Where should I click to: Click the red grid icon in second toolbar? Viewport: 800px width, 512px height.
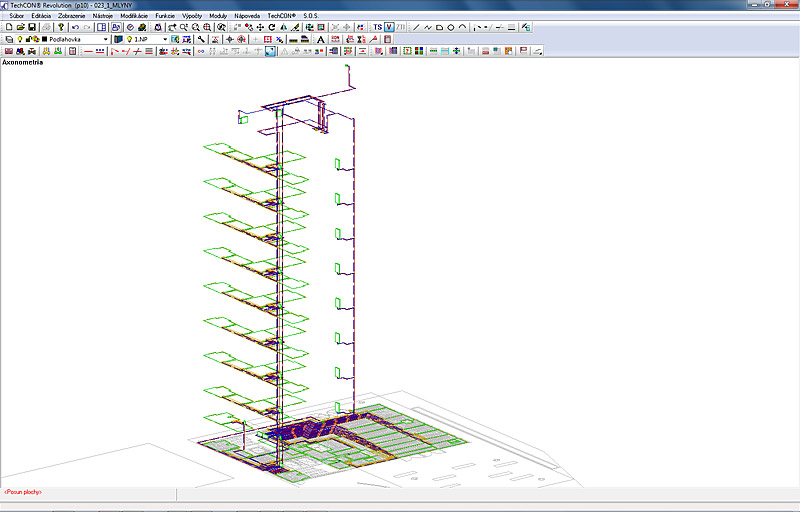pyautogui.click(x=268, y=39)
